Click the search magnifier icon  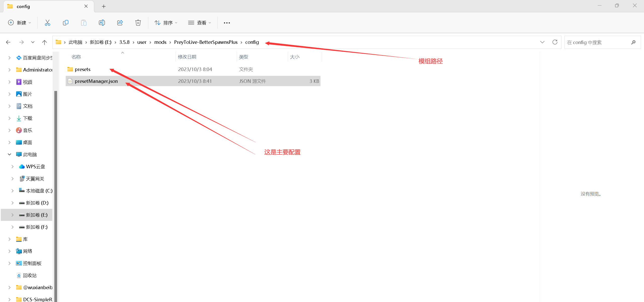pos(633,43)
